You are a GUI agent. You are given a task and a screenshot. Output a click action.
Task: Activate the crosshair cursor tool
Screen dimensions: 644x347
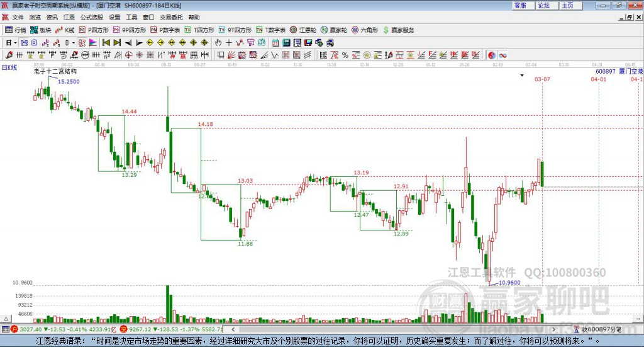pyautogui.click(x=229, y=43)
